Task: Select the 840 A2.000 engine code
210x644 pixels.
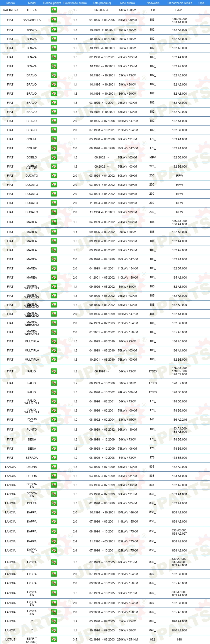Action: coord(179,630)
